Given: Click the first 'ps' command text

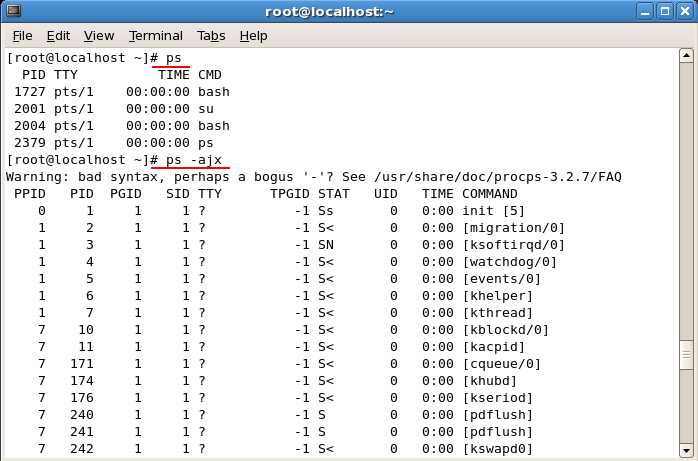Looking at the screenshot, I should (x=174, y=58).
